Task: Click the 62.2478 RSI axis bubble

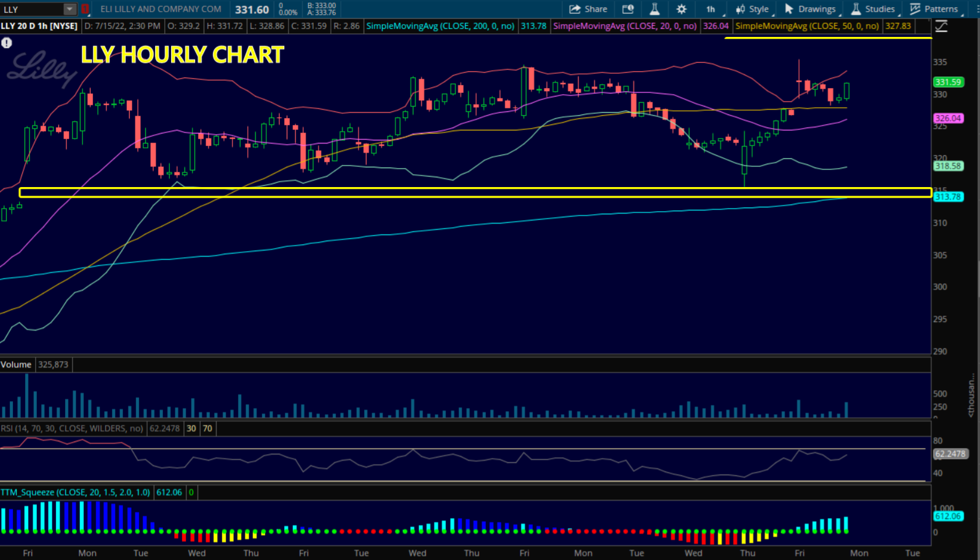Action: point(950,454)
